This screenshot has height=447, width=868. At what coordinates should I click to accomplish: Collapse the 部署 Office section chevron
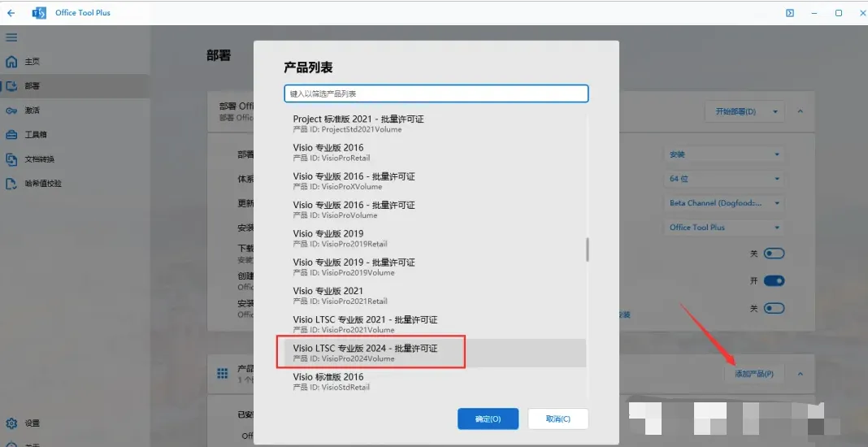800,111
